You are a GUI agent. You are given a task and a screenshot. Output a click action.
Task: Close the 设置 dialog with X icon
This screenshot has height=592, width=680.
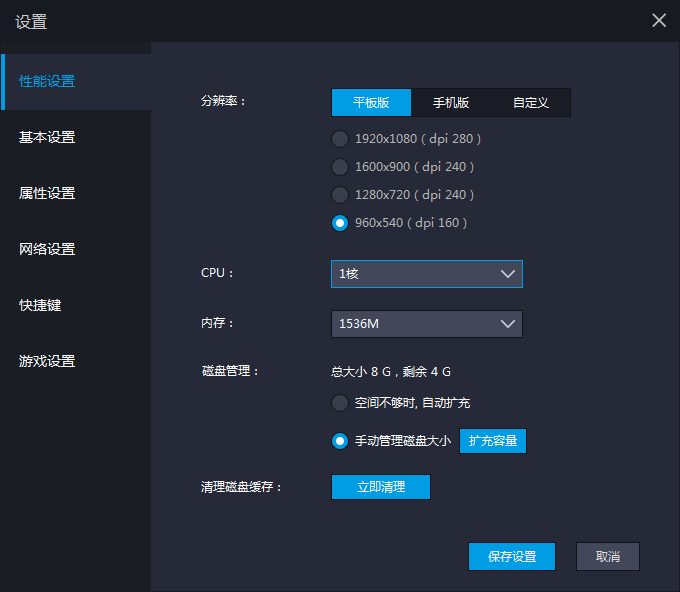(x=659, y=20)
